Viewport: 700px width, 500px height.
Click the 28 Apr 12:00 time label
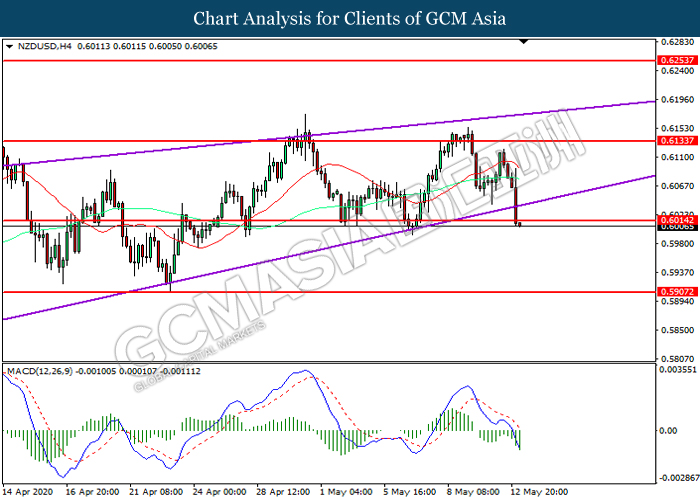[283, 492]
